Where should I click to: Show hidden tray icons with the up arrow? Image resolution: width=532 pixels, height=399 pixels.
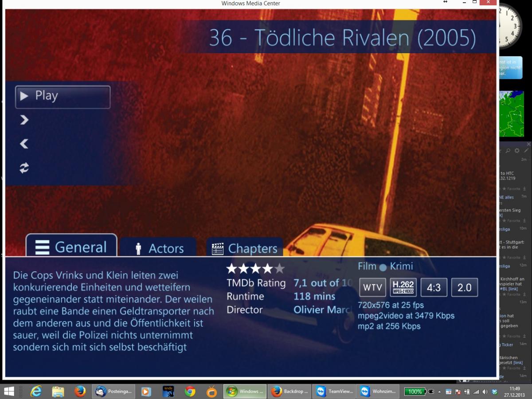439,392
